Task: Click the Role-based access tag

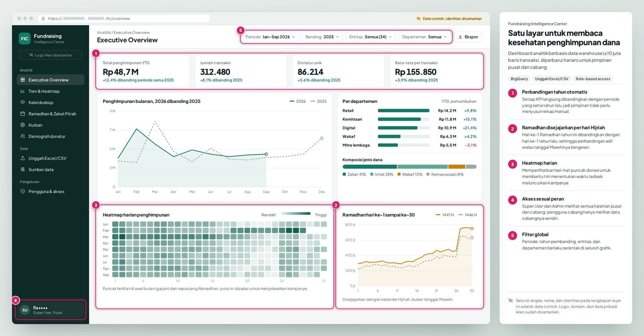Action: pos(593,79)
